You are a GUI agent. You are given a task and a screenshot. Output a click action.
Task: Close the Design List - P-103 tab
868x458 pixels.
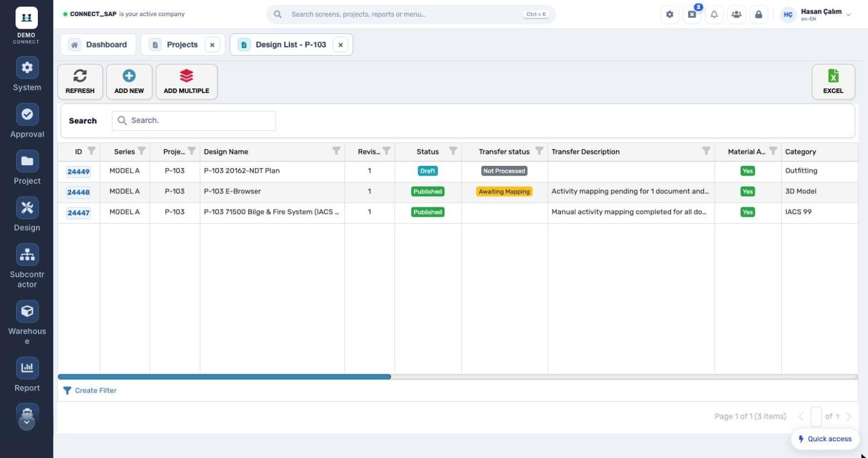click(340, 45)
